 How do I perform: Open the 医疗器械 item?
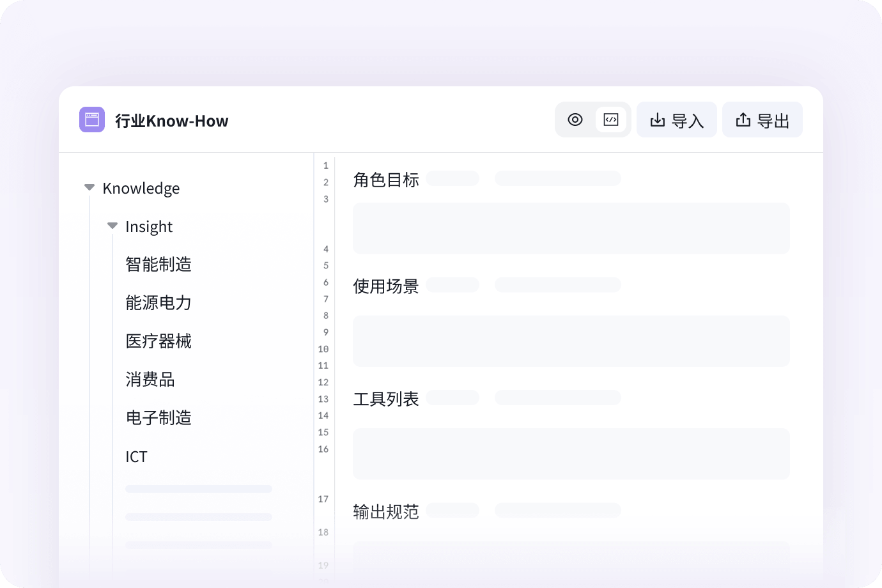(x=159, y=341)
